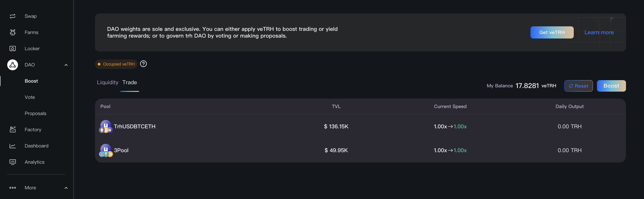
Task: Collapse the More section chevron
Action: point(66,188)
